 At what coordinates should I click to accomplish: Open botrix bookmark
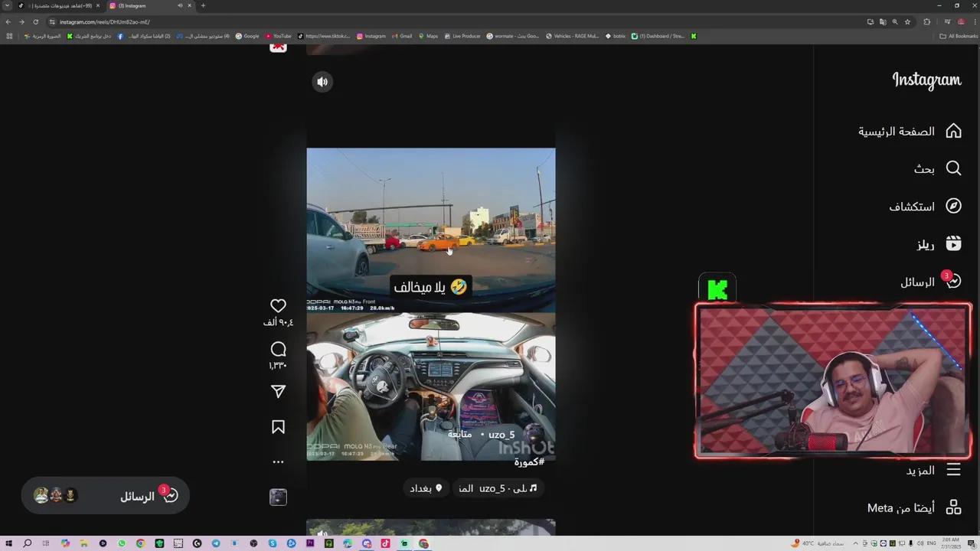pyautogui.click(x=616, y=36)
